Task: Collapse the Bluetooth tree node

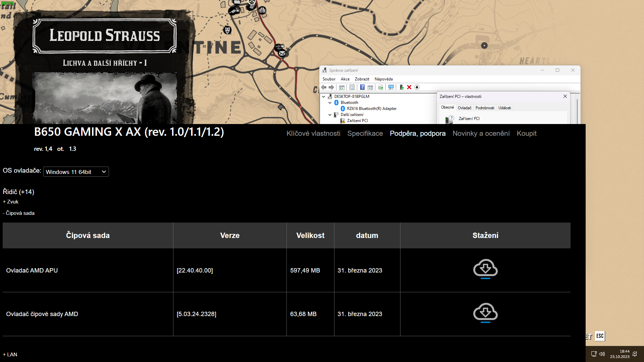Action: (330, 103)
